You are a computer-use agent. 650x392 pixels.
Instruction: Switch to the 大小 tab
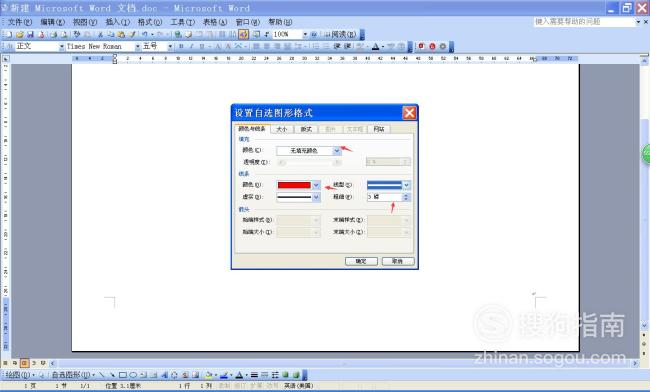pyautogui.click(x=282, y=129)
